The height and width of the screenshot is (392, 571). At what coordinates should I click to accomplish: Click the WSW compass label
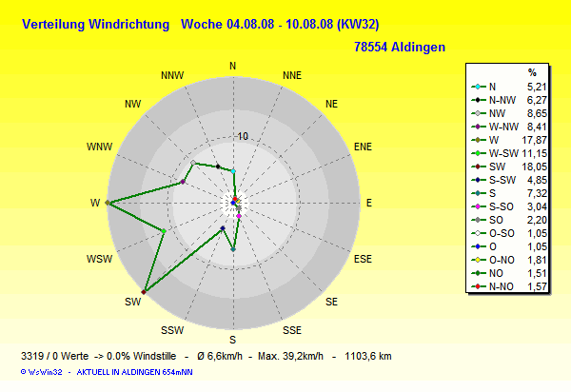pos(98,259)
